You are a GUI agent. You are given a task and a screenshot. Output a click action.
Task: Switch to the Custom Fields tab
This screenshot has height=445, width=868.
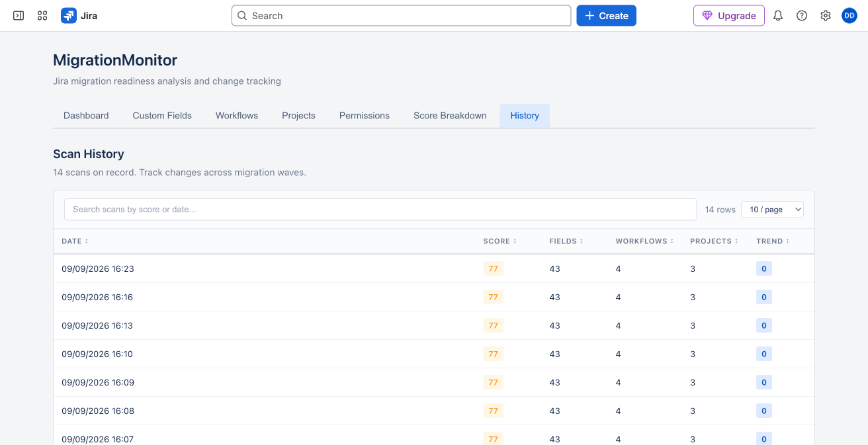pyautogui.click(x=162, y=116)
